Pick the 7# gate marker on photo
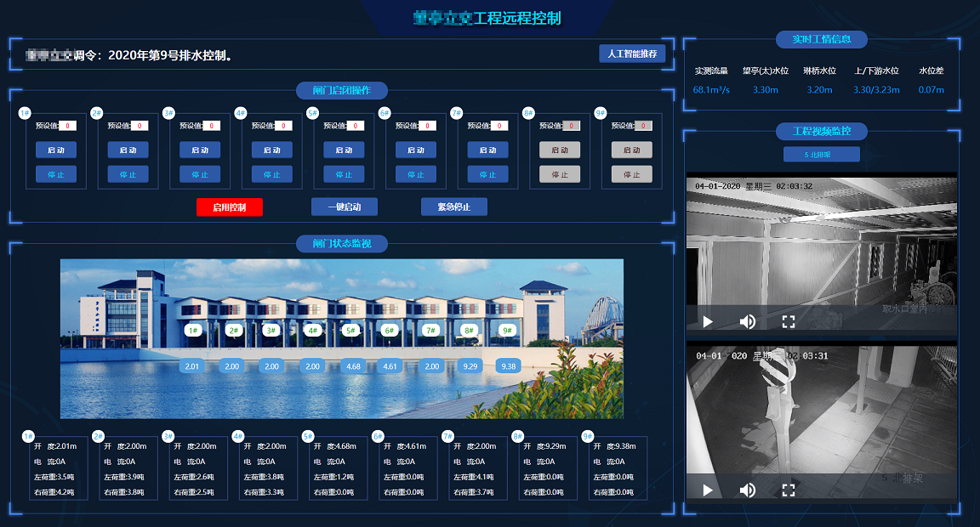 [430, 331]
